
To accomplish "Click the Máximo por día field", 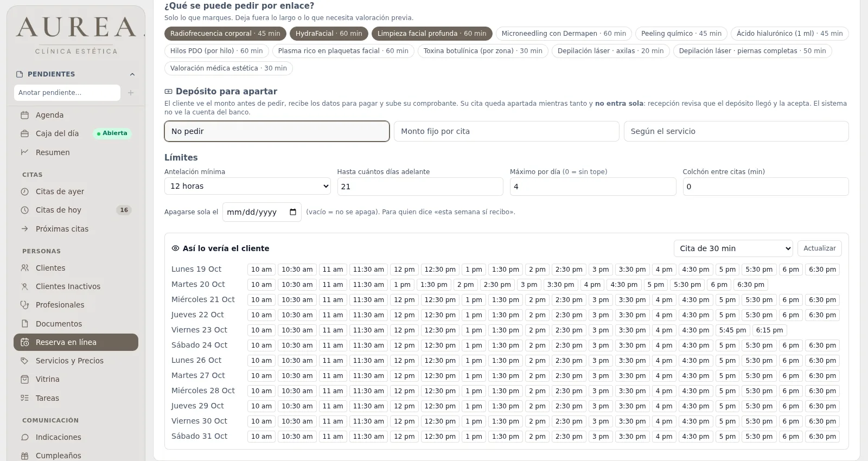I will [593, 187].
